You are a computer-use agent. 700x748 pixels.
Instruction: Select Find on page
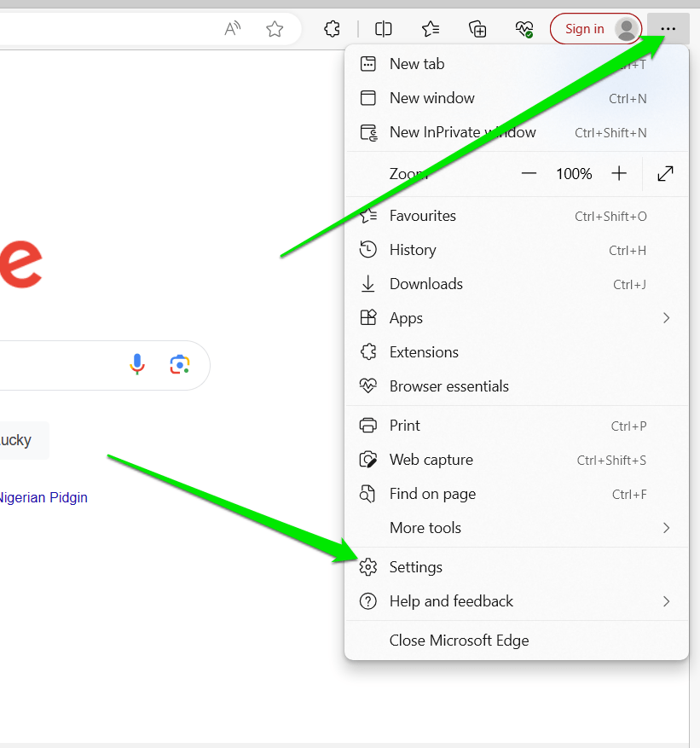click(517, 494)
